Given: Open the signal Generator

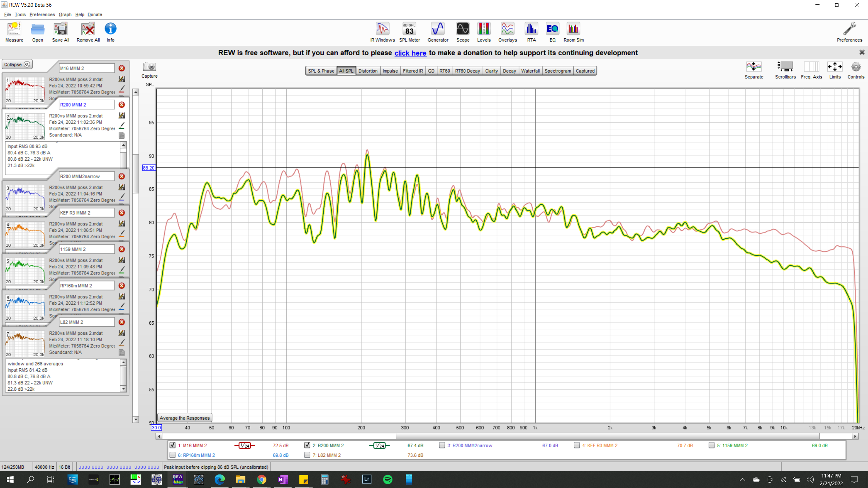Looking at the screenshot, I should point(438,32).
